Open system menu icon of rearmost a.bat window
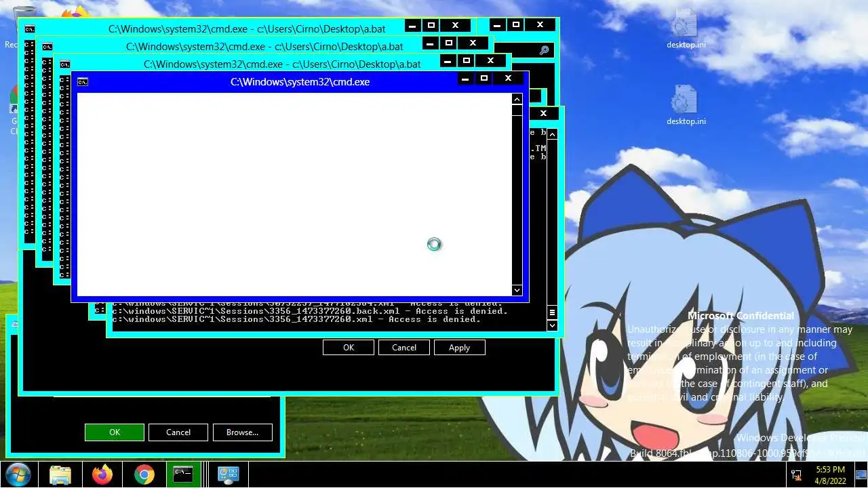868x488 pixels. 30,29
